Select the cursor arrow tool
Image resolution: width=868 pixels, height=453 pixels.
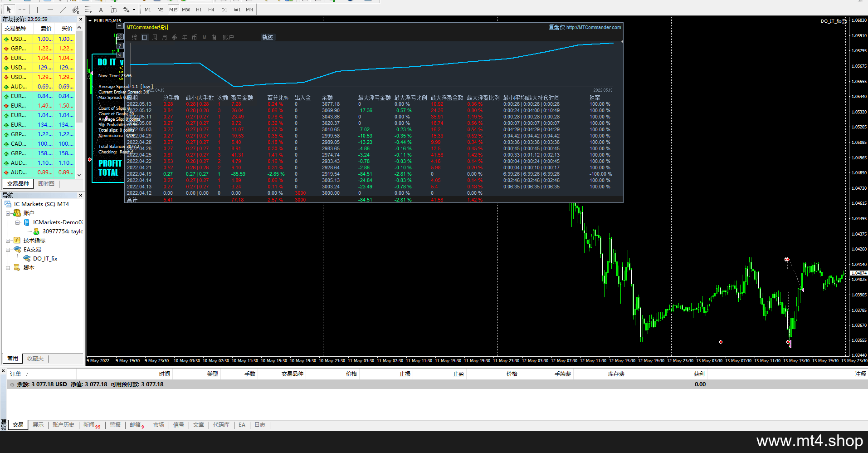9,10
